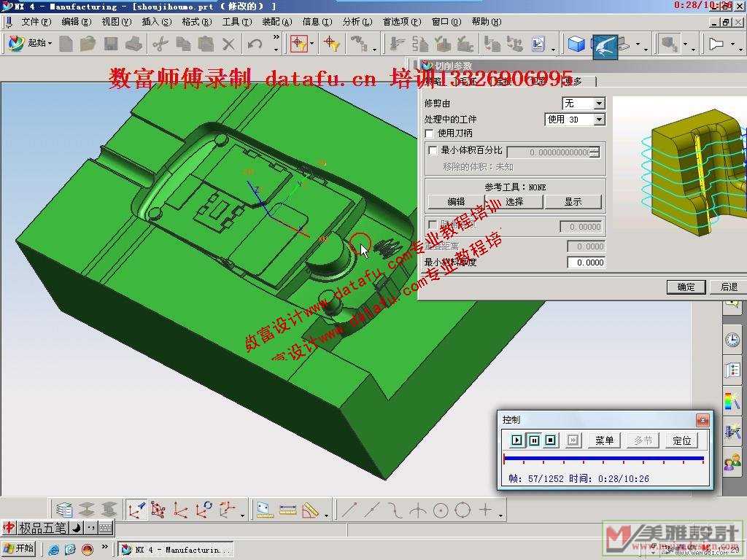747x560 pixels.
Task: Toggle the punctuation button on 极品五笔 IME bar
Action: pos(91,528)
